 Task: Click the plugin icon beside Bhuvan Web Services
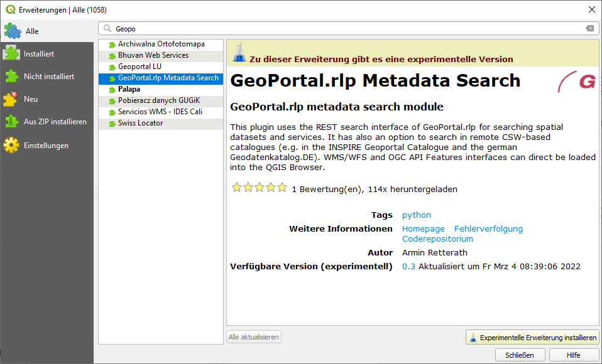point(112,56)
